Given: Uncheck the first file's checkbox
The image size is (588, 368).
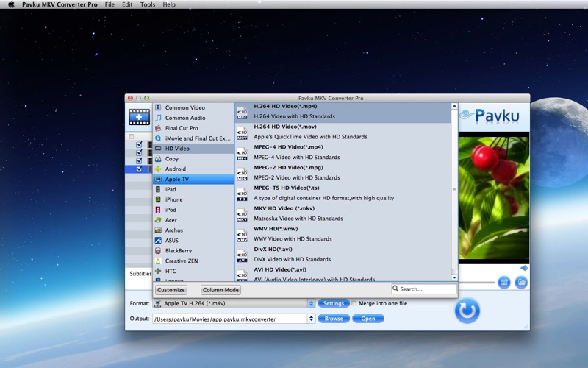Looking at the screenshot, I should pos(139,144).
